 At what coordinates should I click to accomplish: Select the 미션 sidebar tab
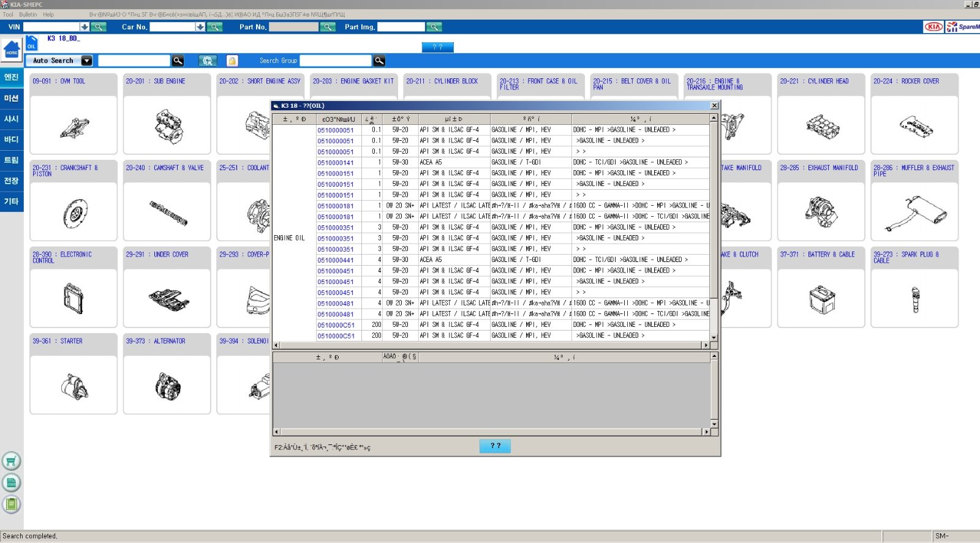point(12,98)
